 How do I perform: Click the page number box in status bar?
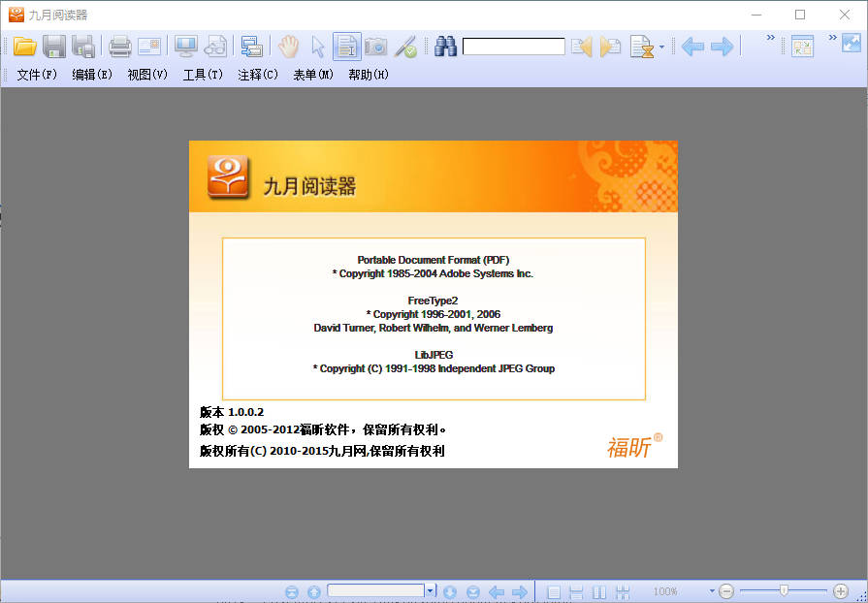[376, 590]
